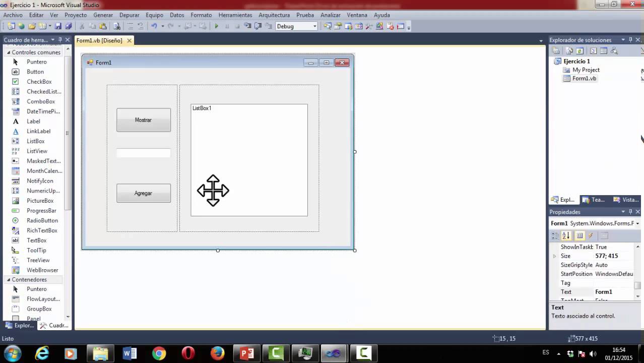This screenshot has height=363, width=644.
Task: Pin the Solution Explorer panel
Action: [630, 40]
